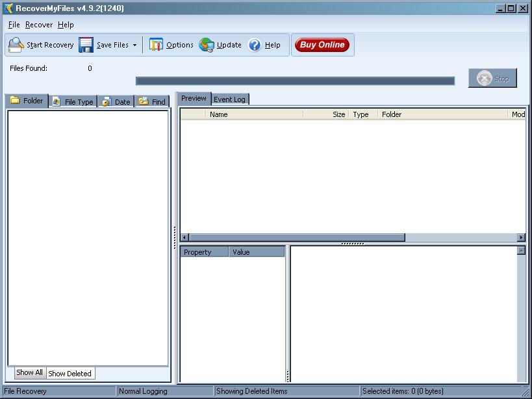Click the Start Recovery magnifier icon
This screenshot has height=399, width=532.
[16, 45]
